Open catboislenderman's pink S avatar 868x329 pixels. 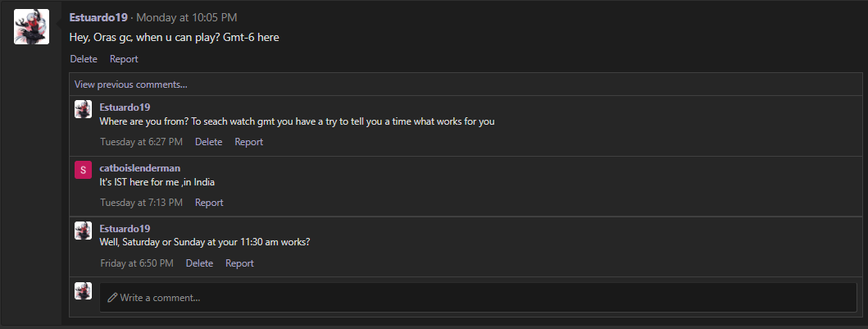point(83,170)
